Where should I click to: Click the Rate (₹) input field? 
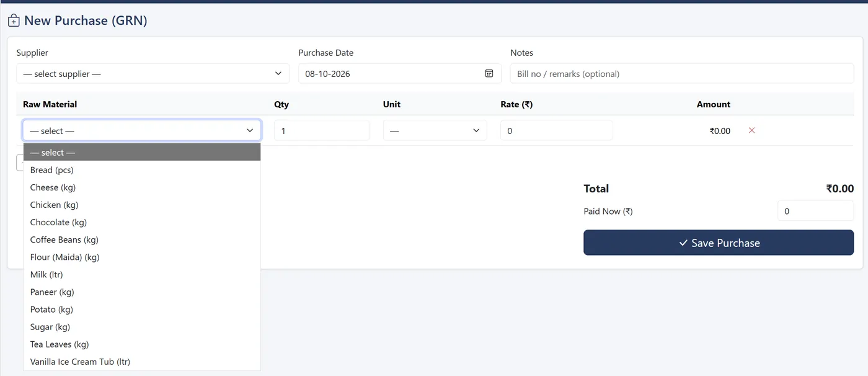[556, 130]
